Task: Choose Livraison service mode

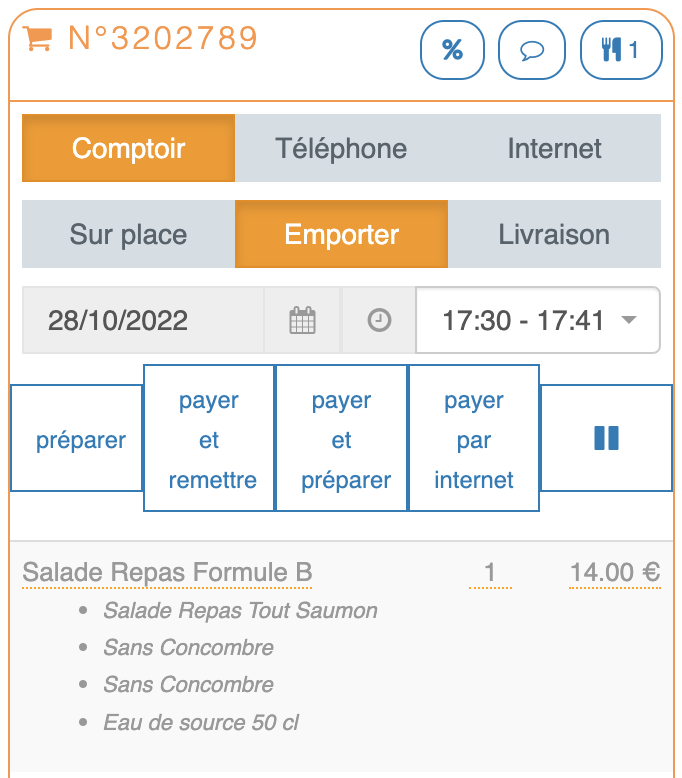Action: coord(554,235)
